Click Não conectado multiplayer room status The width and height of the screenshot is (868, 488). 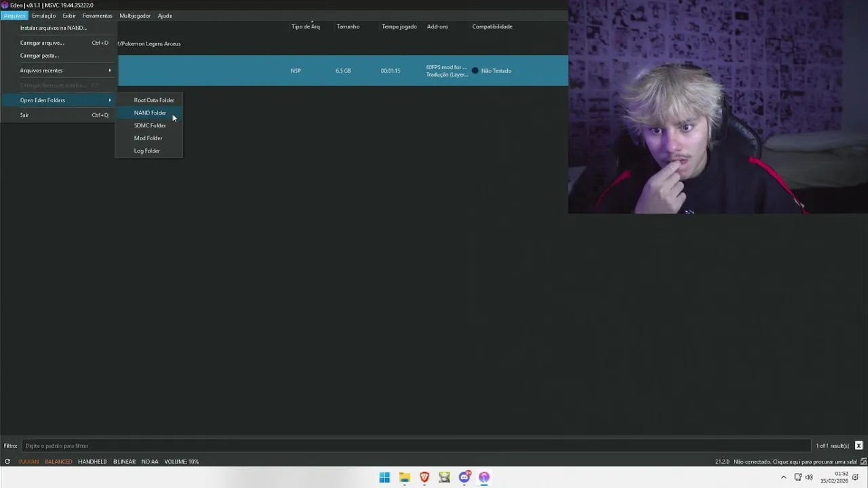tap(795, 462)
